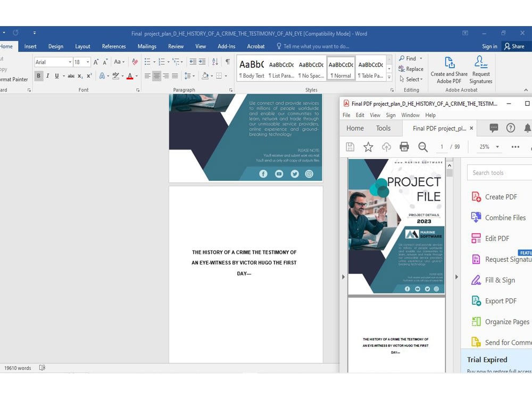Click Combine Files in Acrobat tools

(x=498, y=218)
